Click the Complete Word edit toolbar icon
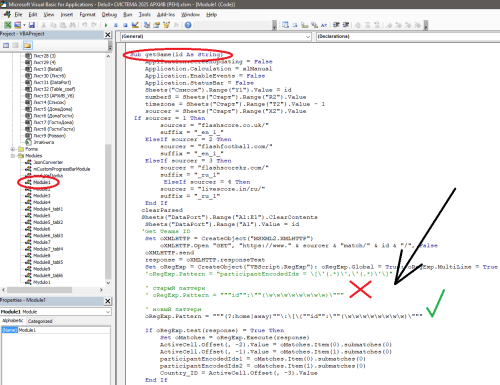 coord(324,25)
